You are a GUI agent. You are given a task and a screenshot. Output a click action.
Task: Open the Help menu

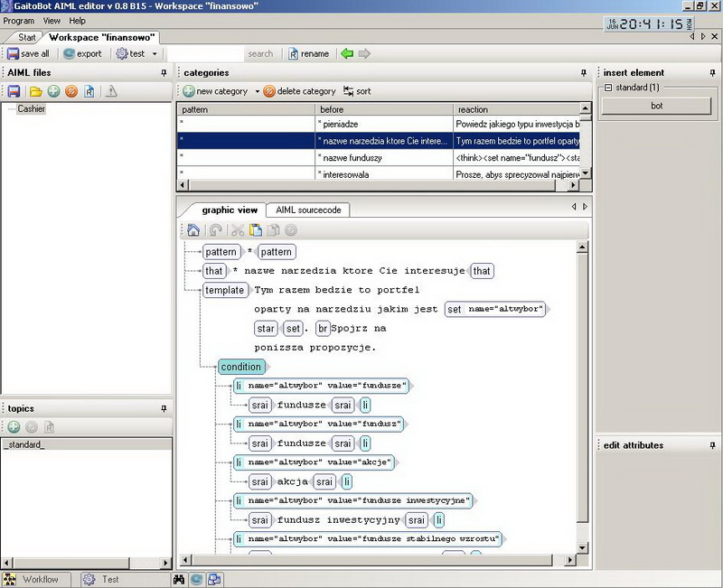78,21
